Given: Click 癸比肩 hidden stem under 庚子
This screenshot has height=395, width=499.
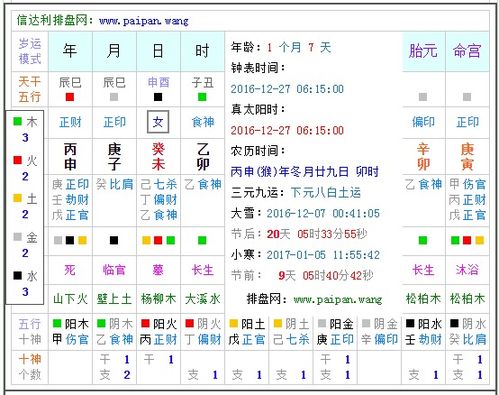Looking at the screenshot, I should click(114, 184).
